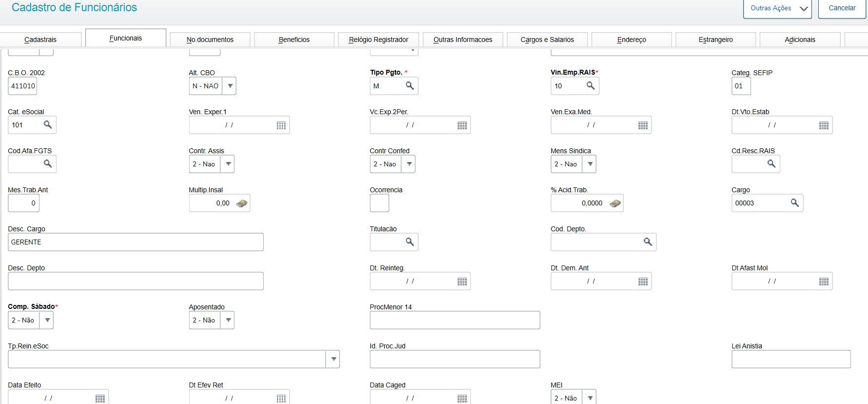Image resolution: width=868 pixels, height=404 pixels.
Task: Open the Tipo Pgto. search lookup
Action: 410,86
